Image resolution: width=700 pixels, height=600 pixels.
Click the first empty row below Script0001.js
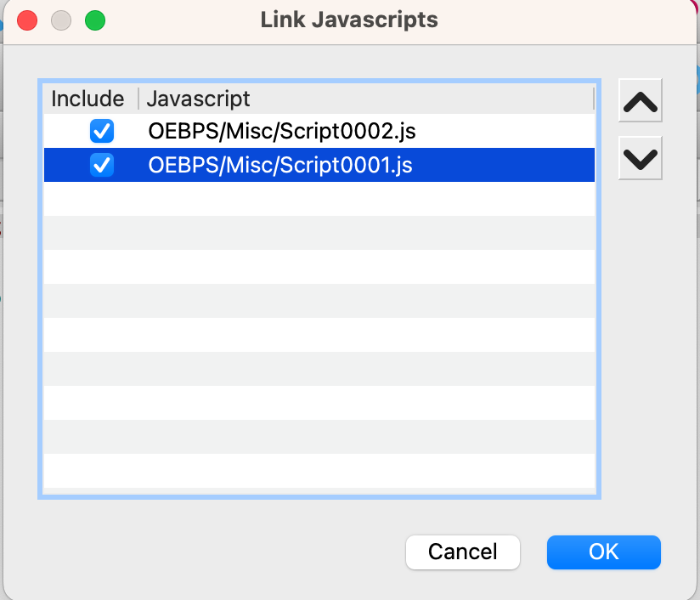(319, 199)
